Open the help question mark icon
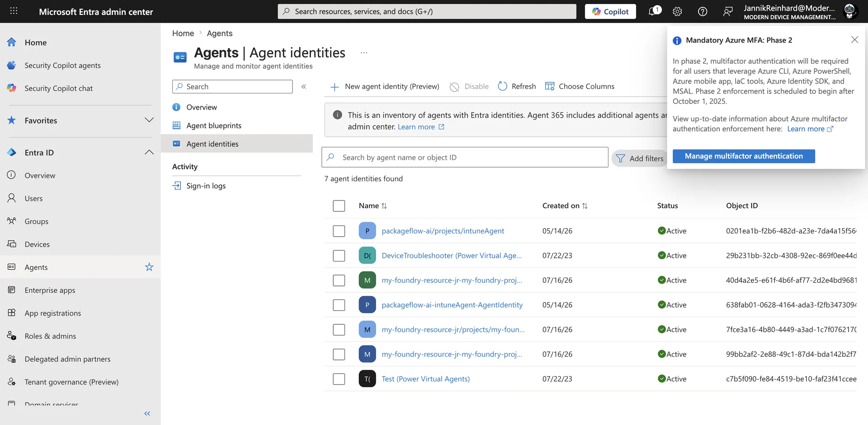 (x=703, y=12)
